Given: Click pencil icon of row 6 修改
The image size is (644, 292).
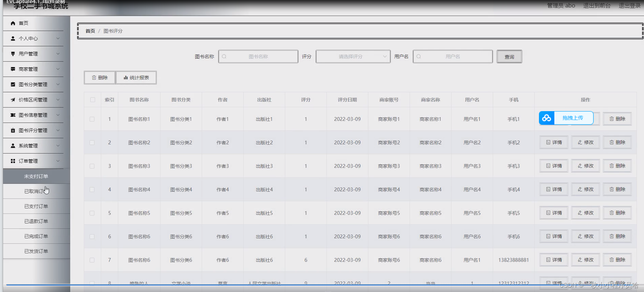Looking at the screenshot, I should (580, 236).
